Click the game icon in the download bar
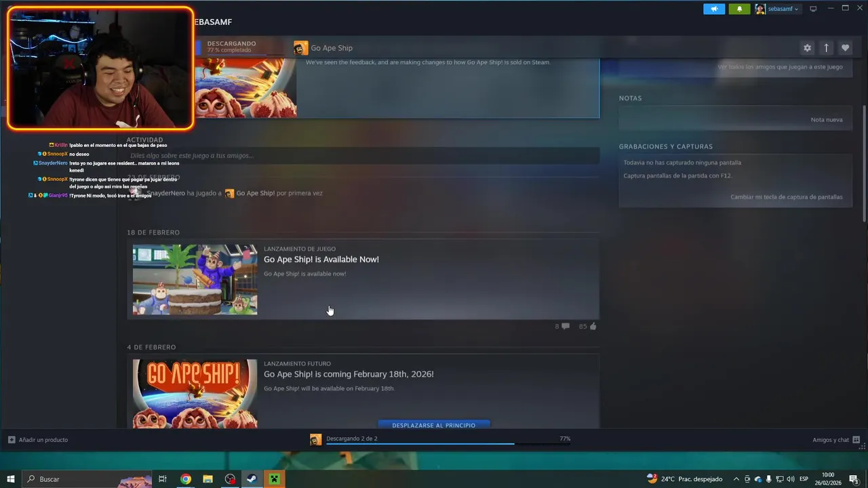 click(315, 440)
